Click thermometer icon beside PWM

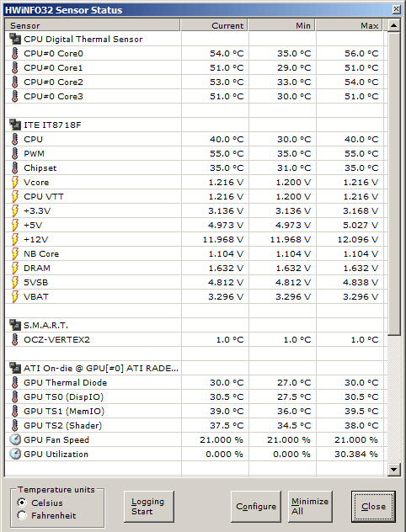(14, 153)
